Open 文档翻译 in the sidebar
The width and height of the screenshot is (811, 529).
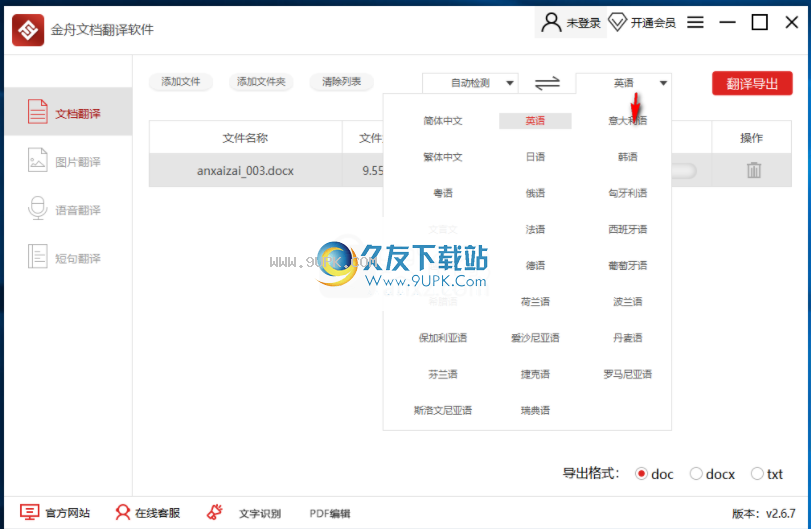(x=68, y=112)
